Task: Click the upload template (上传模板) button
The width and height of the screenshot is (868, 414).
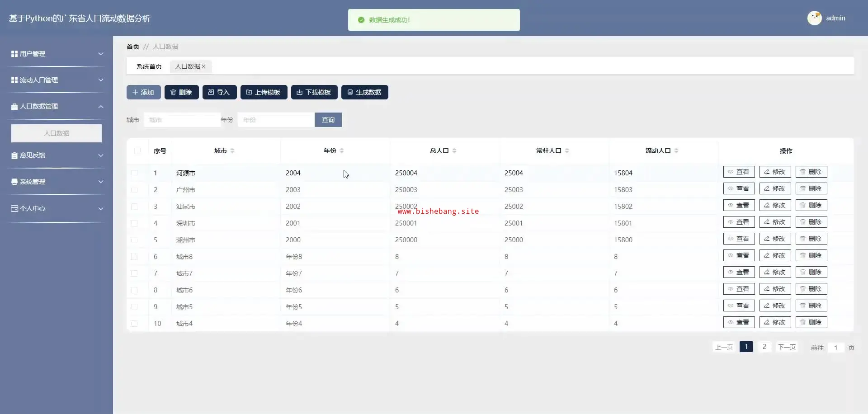Action: pyautogui.click(x=264, y=92)
